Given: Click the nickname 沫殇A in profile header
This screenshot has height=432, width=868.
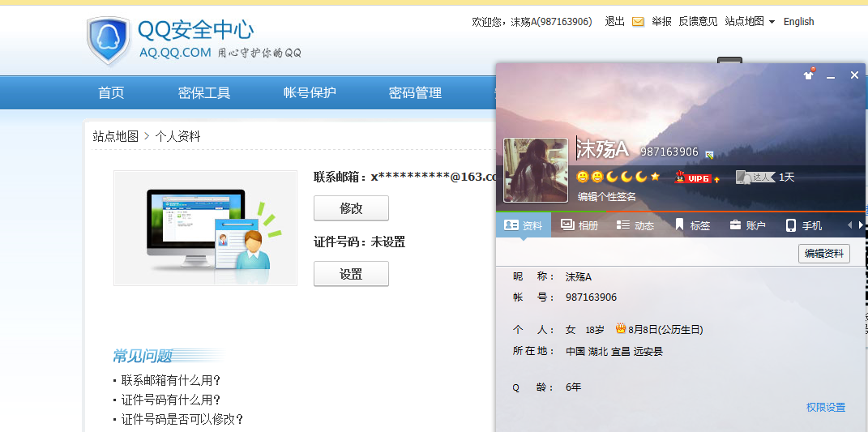Looking at the screenshot, I should point(602,149).
